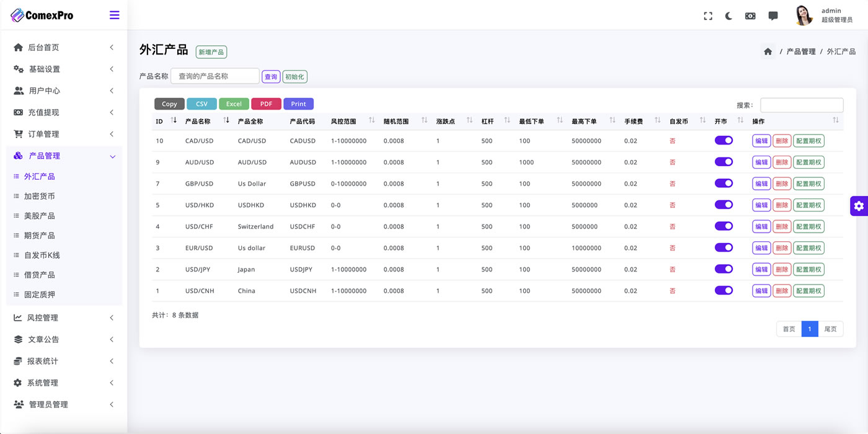Sort by 风控范围 column arrows
The image size is (868, 434).
point(371,120)
